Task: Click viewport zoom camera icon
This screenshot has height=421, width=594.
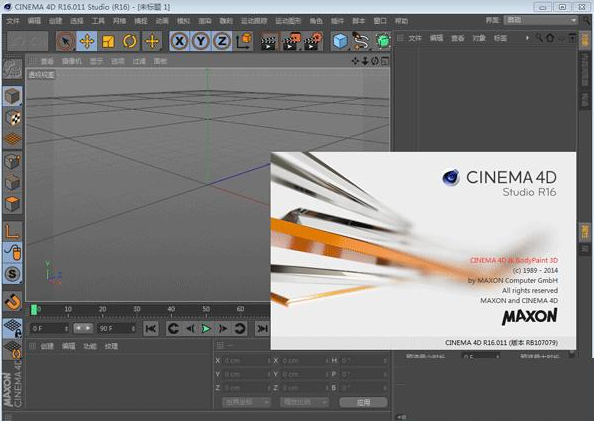Action: (365, 61)
